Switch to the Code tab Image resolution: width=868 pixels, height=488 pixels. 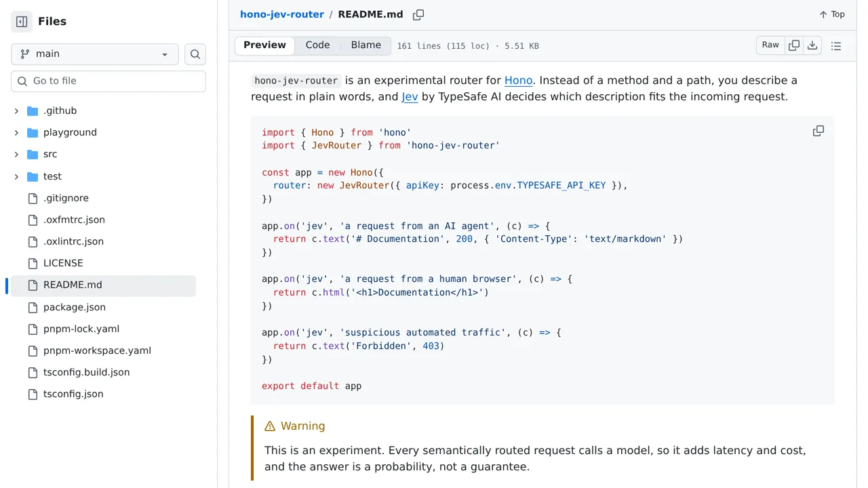coord(317,45)
